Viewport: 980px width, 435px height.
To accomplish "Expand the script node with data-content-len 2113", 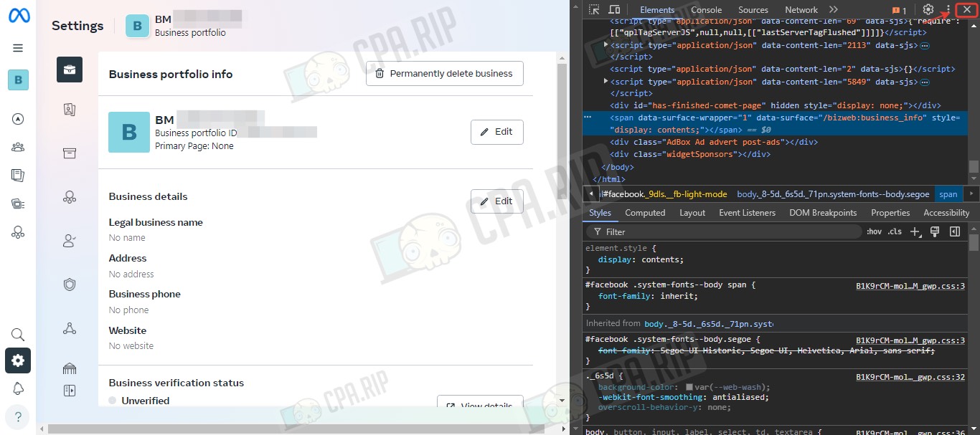I will pos(606,45).
